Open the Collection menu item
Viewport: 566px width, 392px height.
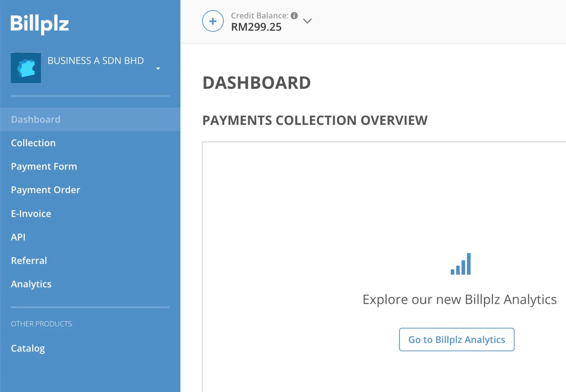pos(90,143)
